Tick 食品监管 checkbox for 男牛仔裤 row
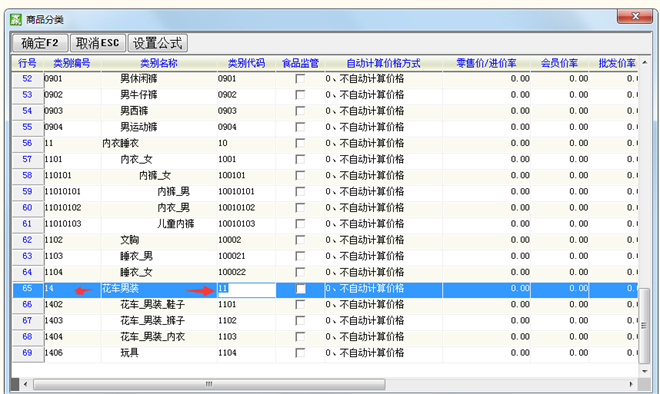Image resolution: width=660 pixels, height=394 pixels. [300, 95]
